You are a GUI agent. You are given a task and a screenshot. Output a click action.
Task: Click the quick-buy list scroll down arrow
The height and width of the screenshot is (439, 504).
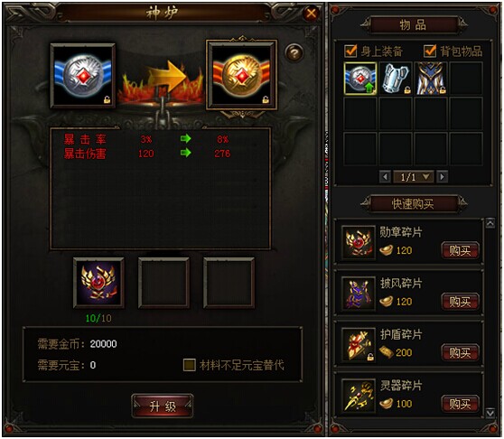pos(490,413)
